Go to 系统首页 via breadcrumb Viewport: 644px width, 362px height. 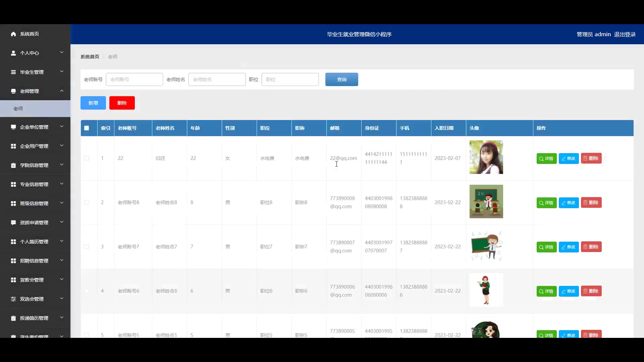point(90,57)
